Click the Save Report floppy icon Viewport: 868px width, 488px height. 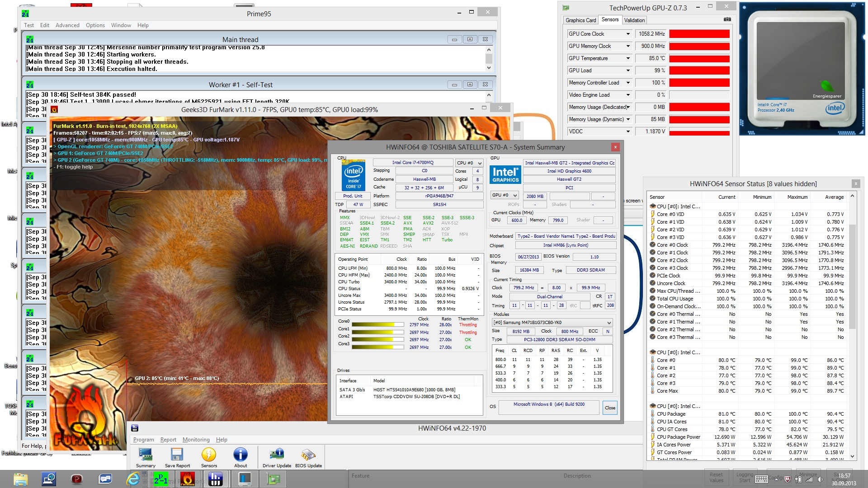point(177,455)
